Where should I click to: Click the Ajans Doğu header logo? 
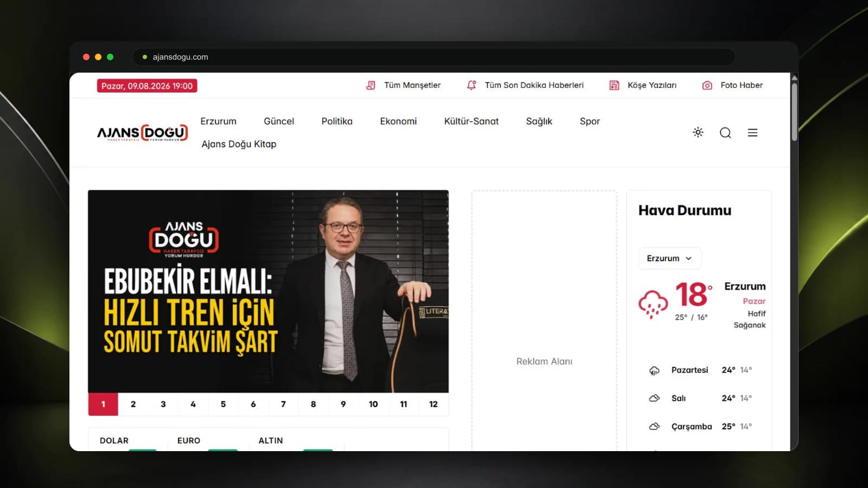[x=142, y=133]
